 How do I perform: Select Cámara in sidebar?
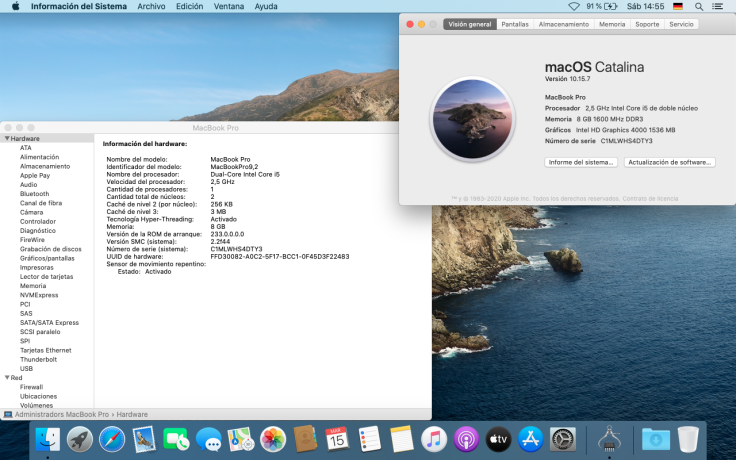[31, 212]
